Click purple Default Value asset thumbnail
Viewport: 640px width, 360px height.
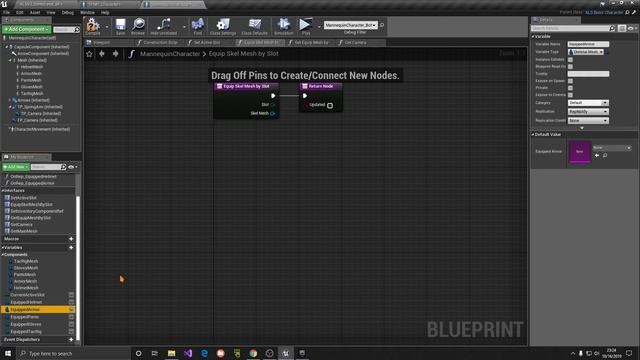(580, 151)
